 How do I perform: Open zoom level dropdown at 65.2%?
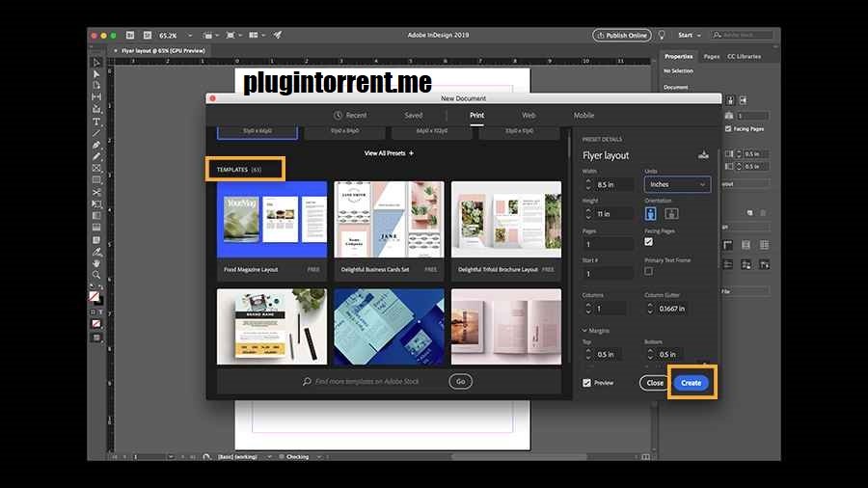tap(190, 35)
